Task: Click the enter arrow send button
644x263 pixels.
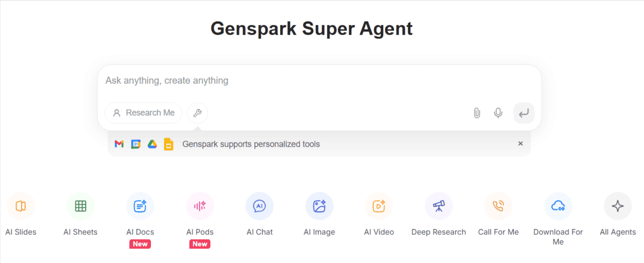Action: 524,113
